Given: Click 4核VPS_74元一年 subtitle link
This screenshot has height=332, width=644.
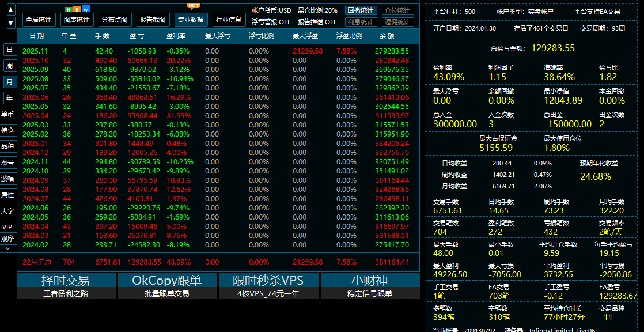Looking at the screenshot, I should click(268, 293).
